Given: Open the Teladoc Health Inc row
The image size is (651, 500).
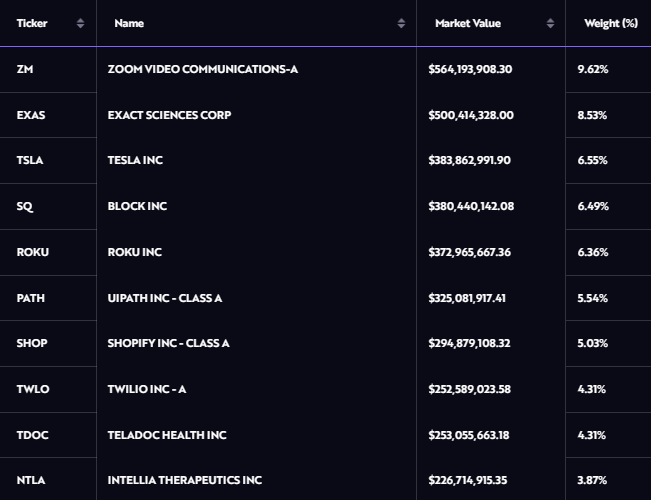Looking at the screenshot, I should tap(166, 435).
